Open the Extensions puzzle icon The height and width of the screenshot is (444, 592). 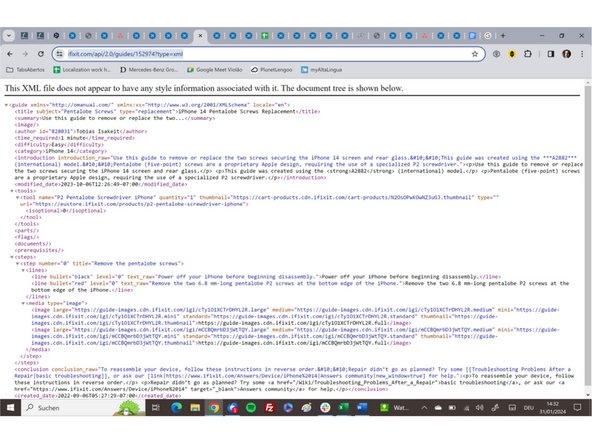pyautogui.click(x=528, y=54)
